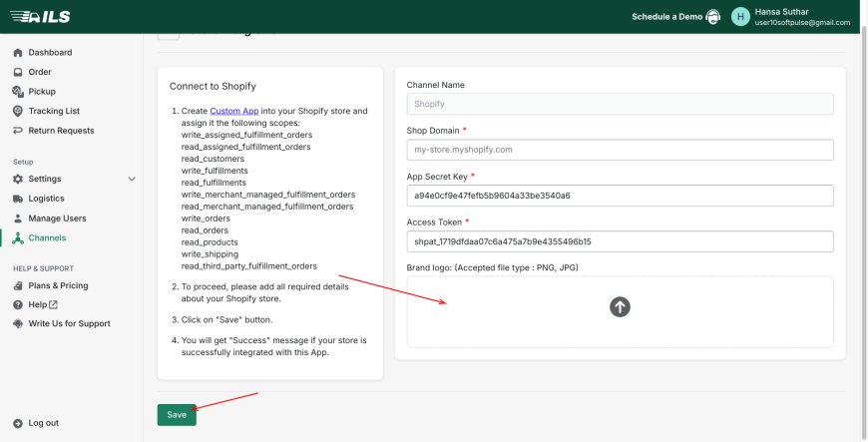Click the Plans & Pricing icon
This screenshot has width=868, height=442.
(x=18, y=285)
